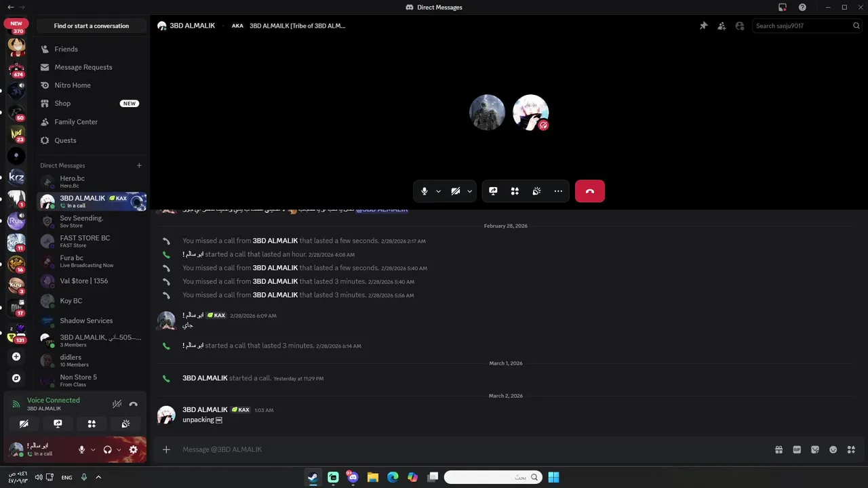Open the Shop page

click(x=92, y=104)
